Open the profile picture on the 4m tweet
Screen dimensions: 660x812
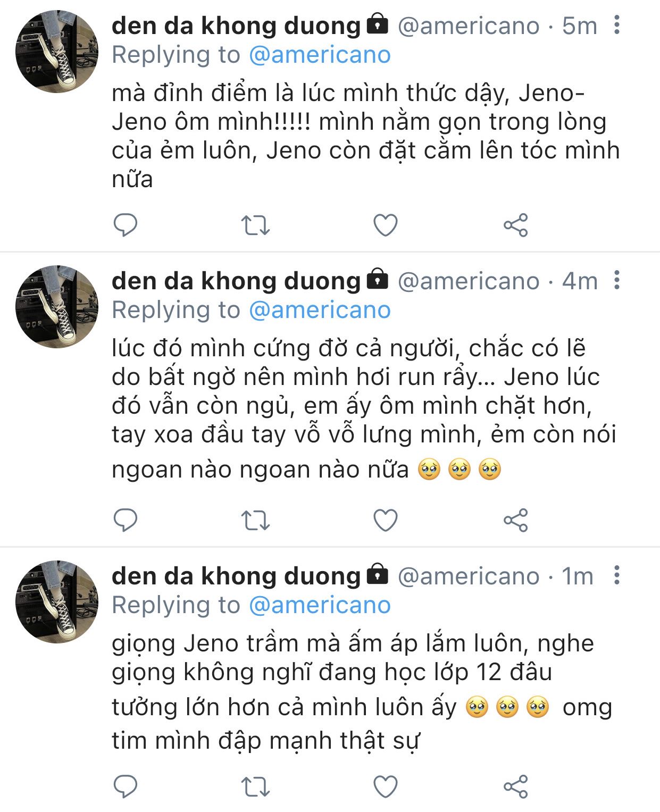(57, 307)
